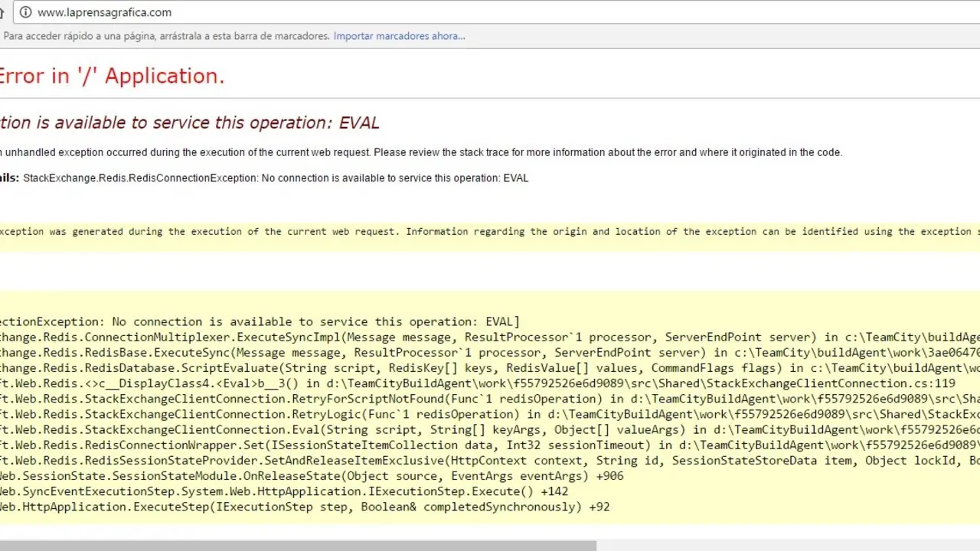
Task: Click the home button beside the address bar
Action: [x=2, y=12]
